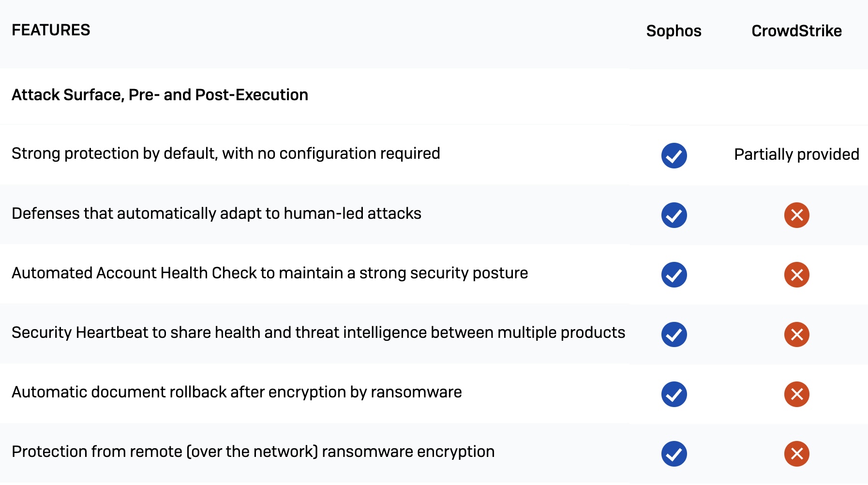868x485 pixels.
Task: Click CrowdStrike red X for document rollback
Action: click(797, 394)
